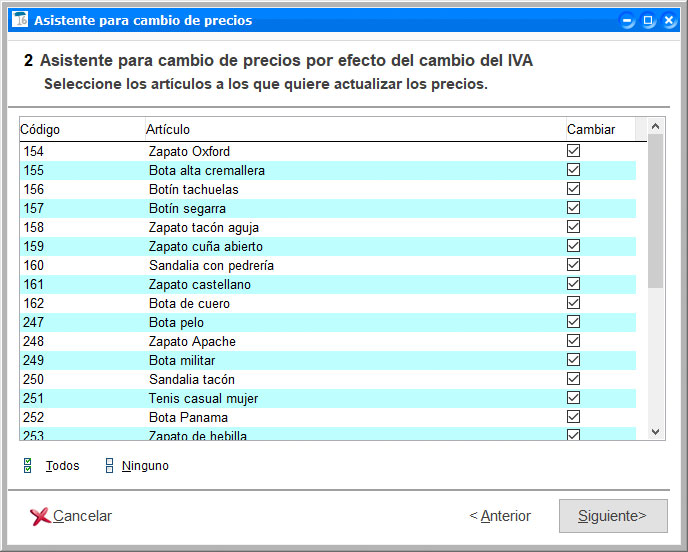The image size is (688, 552).
Task: Select the Botín tachuelas article name
Action: tap(194, 190)
